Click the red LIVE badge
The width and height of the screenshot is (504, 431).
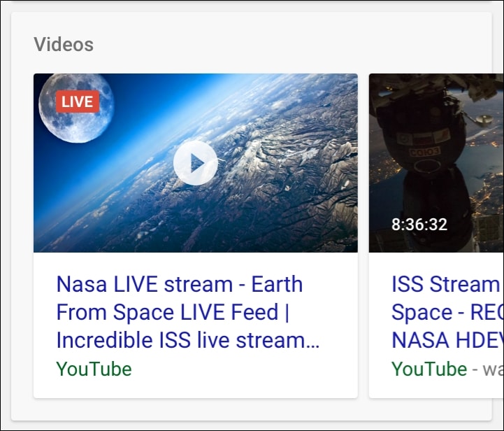pos(77,101)
